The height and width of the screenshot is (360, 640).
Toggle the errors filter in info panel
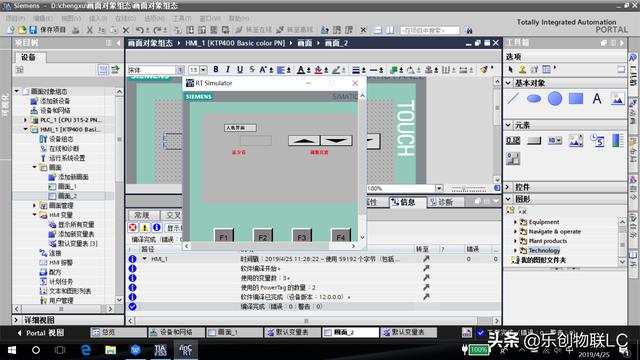(133, 228)
